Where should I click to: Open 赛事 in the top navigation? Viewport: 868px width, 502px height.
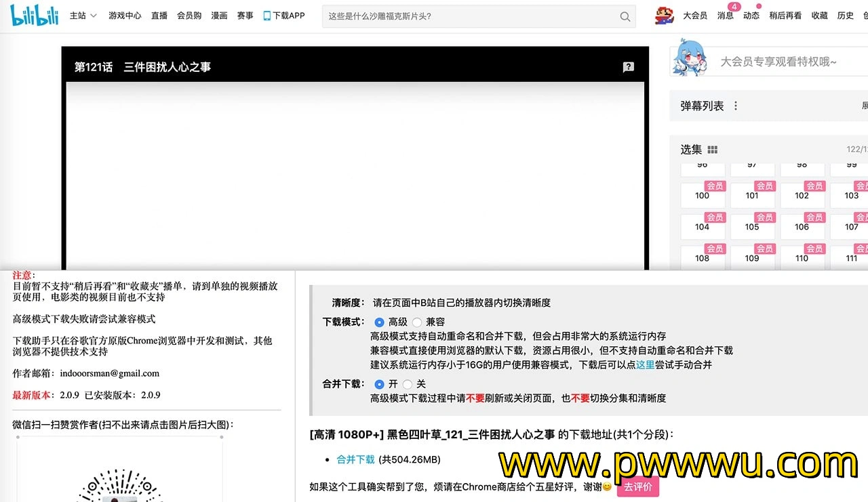pyautogui.click(x=245, y=16)
